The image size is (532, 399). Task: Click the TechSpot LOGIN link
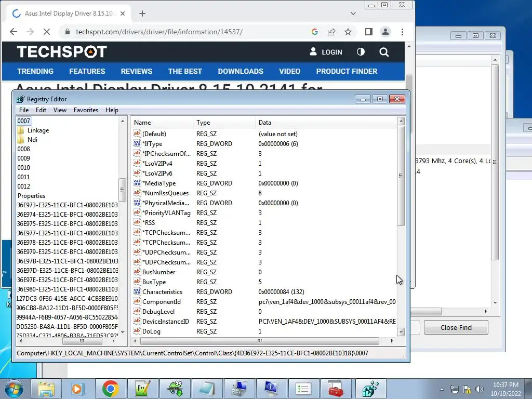(326, 52)
